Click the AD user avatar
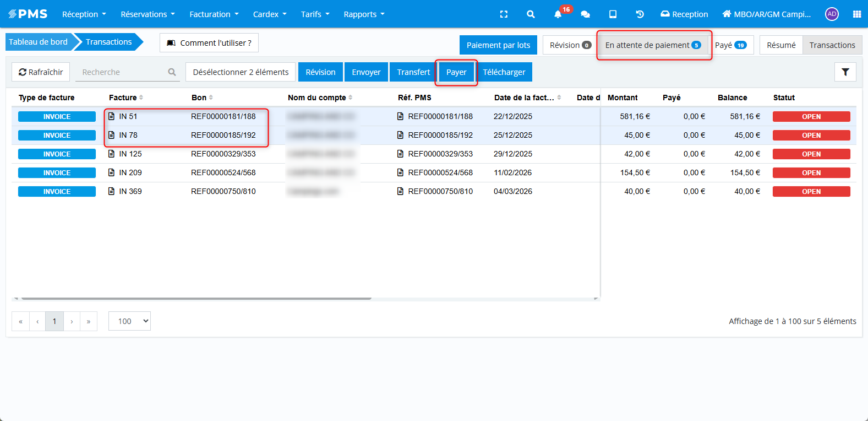 [832, 14]
